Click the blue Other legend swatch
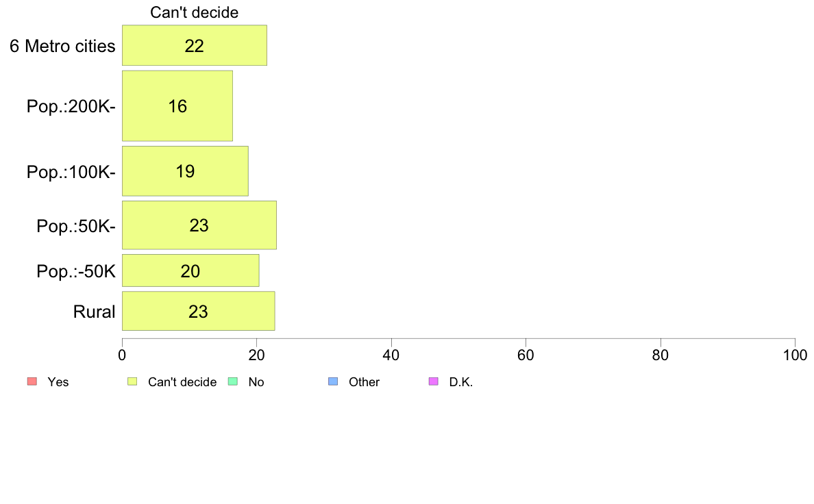 tap(333, 381)
